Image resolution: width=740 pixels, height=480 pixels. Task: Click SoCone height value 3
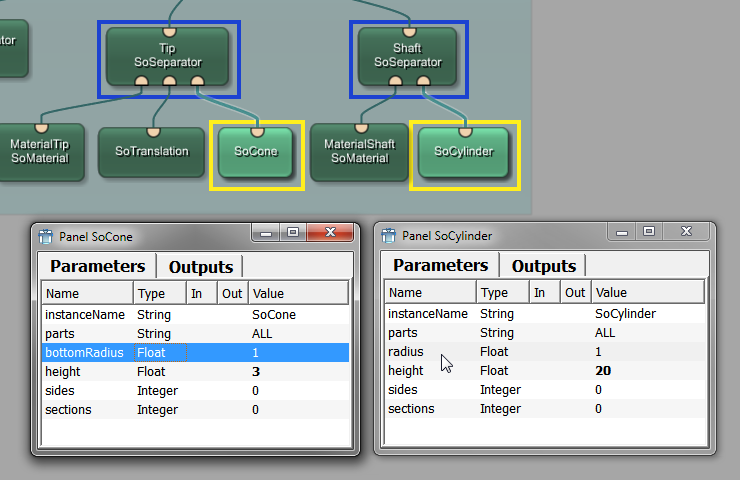255,371
